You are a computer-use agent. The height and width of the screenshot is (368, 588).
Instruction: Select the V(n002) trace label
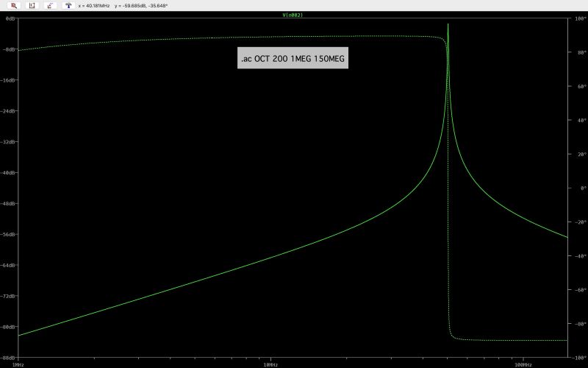[x=293, y=15]
